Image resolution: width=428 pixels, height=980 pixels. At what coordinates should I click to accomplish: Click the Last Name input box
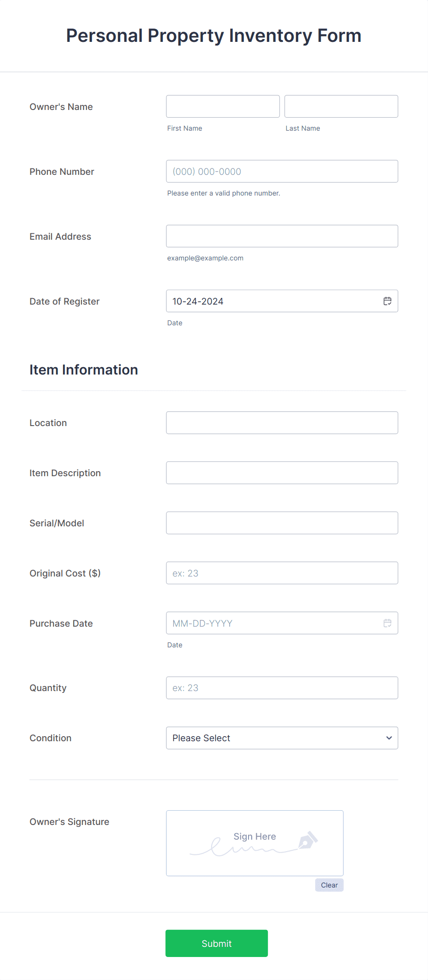point(341,106)
